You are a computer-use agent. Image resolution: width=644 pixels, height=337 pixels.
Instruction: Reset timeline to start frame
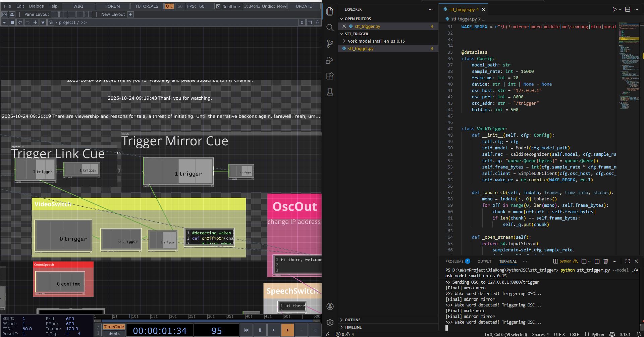coord(246,330)
